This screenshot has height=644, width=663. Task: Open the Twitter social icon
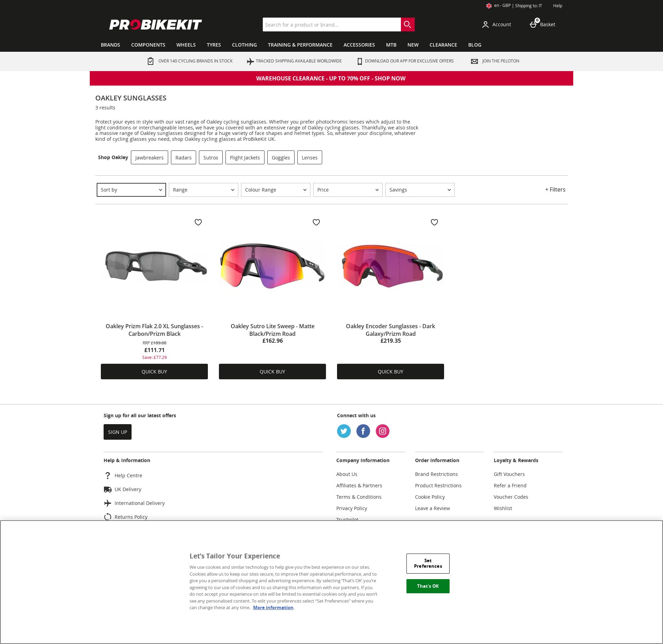(344, 431)
